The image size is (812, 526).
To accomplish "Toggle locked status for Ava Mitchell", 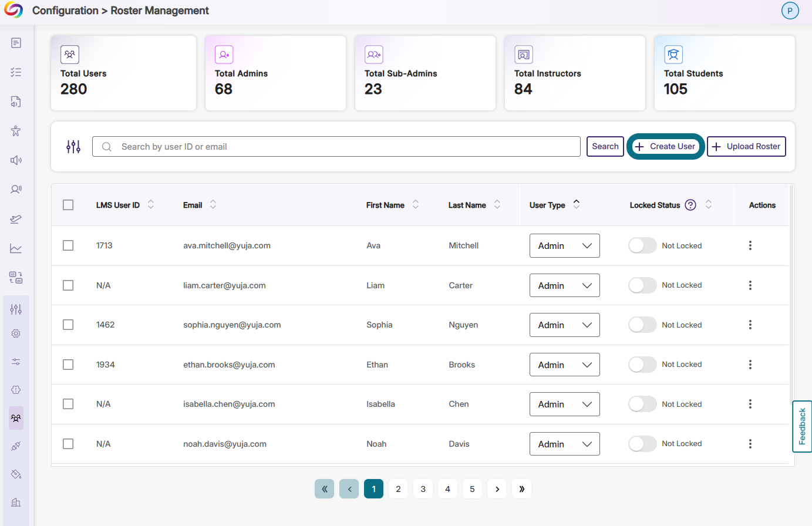I will point(642,245).
